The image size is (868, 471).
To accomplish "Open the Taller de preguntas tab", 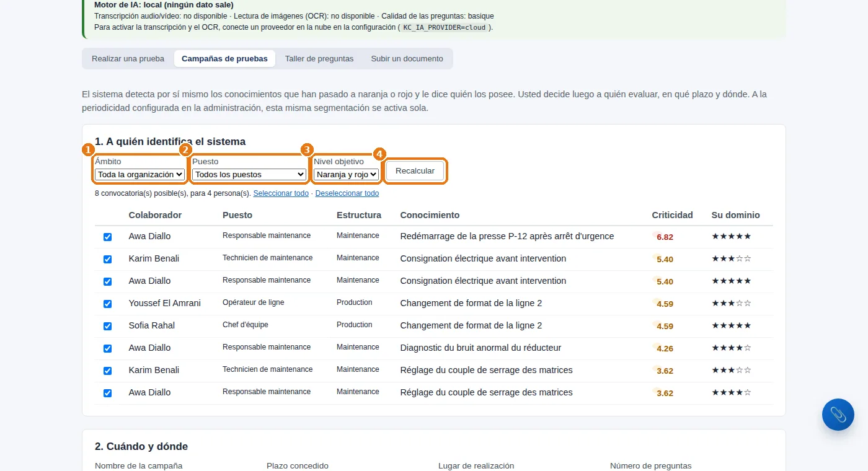I will pos(319,59).
